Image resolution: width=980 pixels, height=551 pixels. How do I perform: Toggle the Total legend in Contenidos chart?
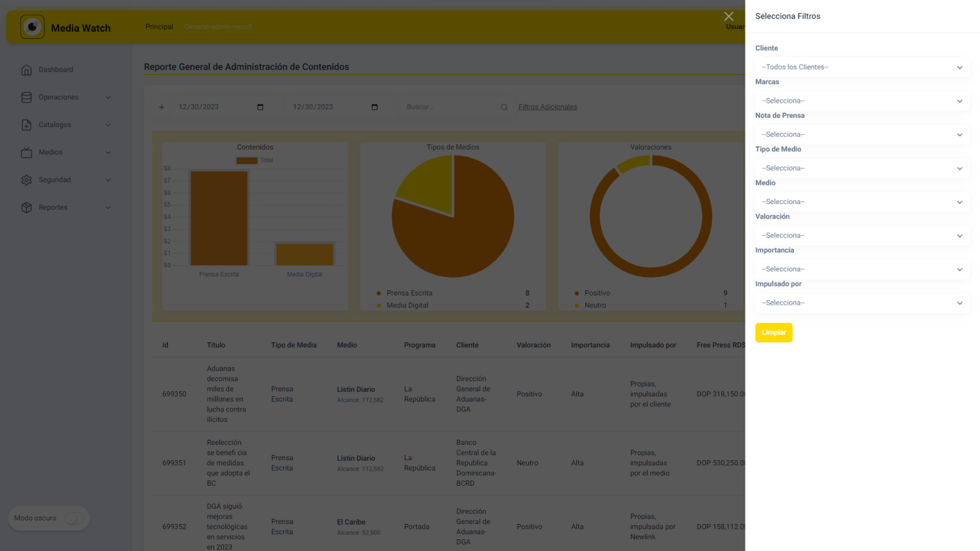254,161
